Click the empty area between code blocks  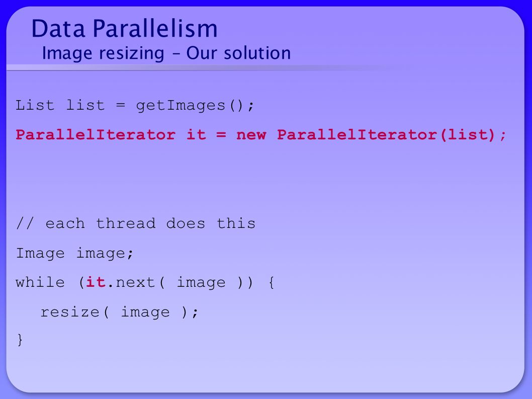pyautogui.click(x=264, y=180)
